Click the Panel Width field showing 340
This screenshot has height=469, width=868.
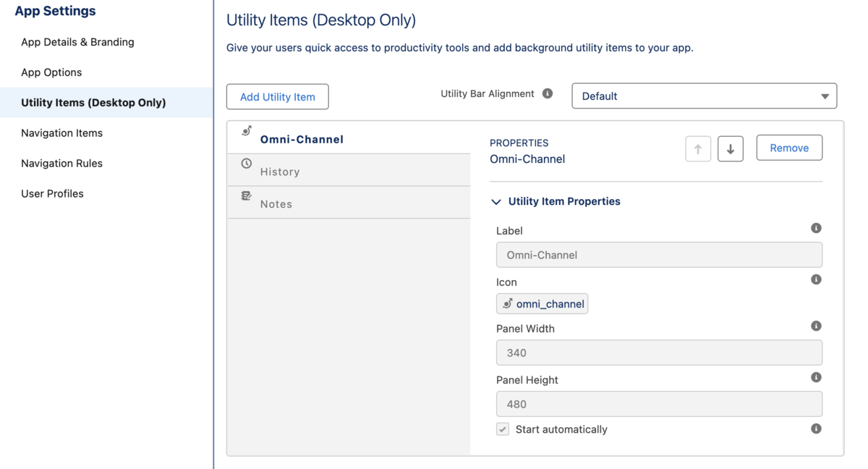(659, 352)
